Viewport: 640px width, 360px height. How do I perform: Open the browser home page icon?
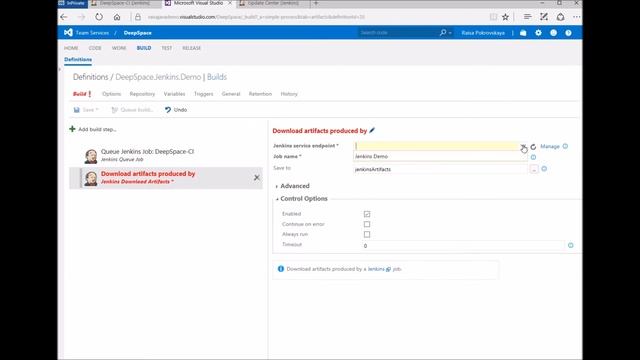point(117,17)
